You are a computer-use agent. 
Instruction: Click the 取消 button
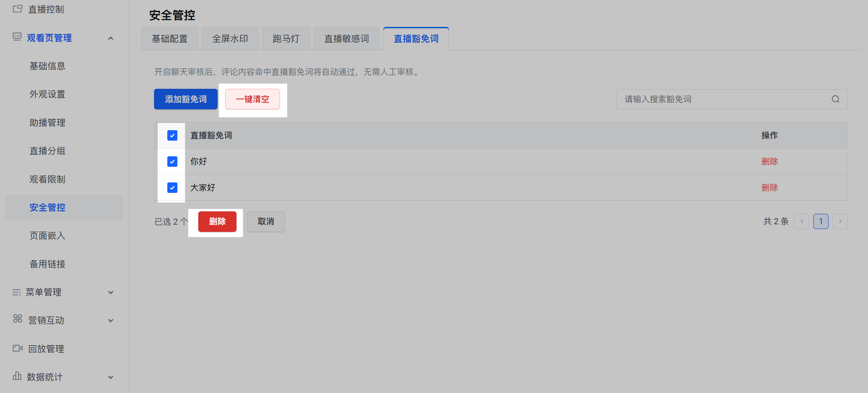pos(266,221)
